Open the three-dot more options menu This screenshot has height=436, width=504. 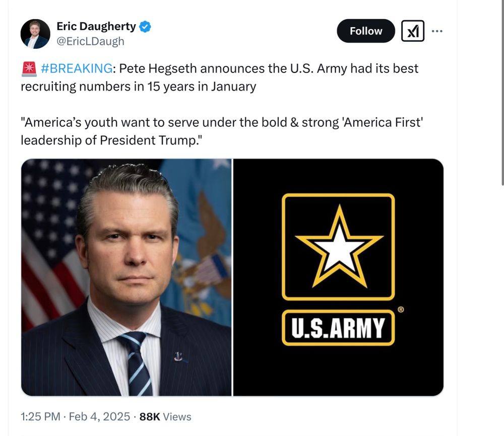(x=437, y=31)
